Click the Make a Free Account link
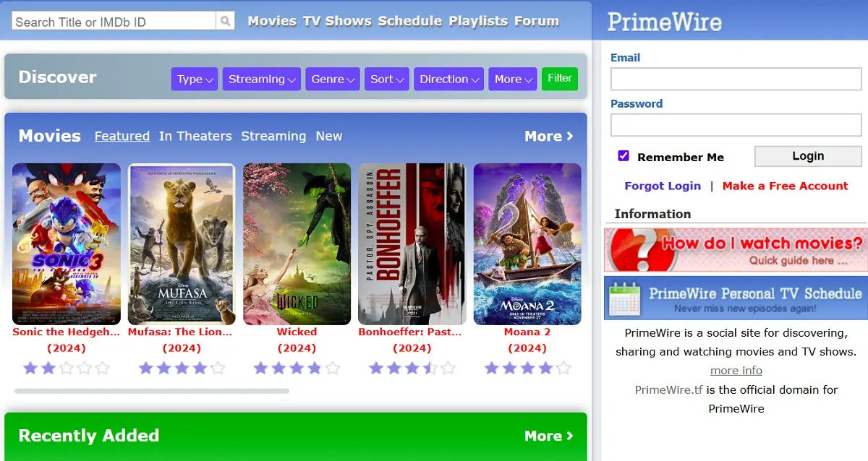 785,186
